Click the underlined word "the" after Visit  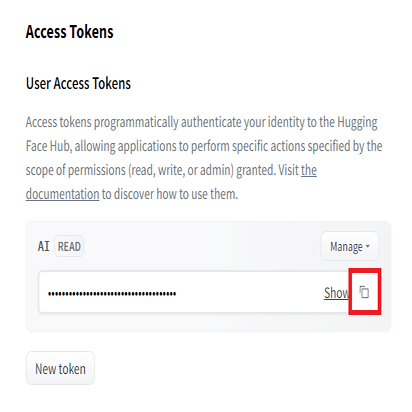pos(309,170)
